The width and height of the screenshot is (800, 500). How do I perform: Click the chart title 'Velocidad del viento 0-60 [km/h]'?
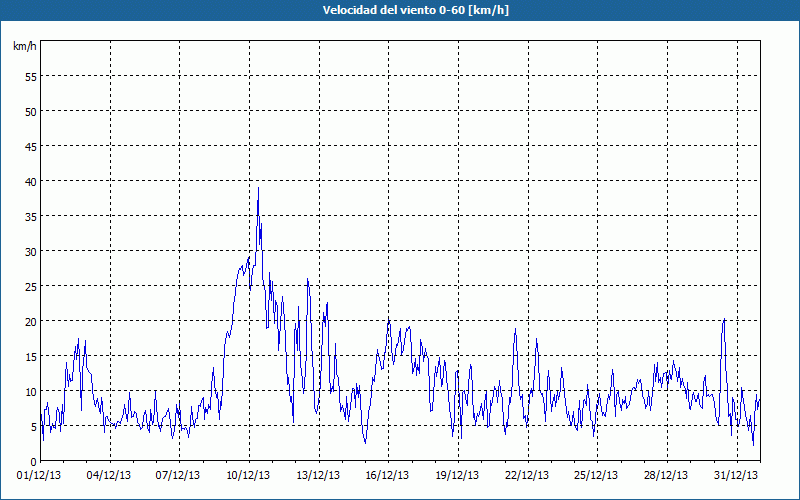[x=416, y=10]
